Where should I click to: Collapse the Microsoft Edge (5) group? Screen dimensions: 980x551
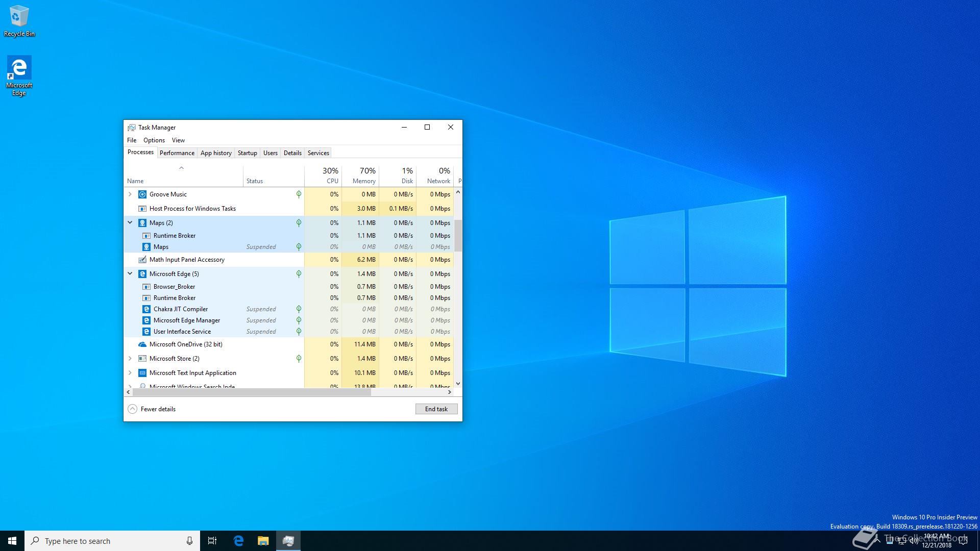click(x=130, y=274)
